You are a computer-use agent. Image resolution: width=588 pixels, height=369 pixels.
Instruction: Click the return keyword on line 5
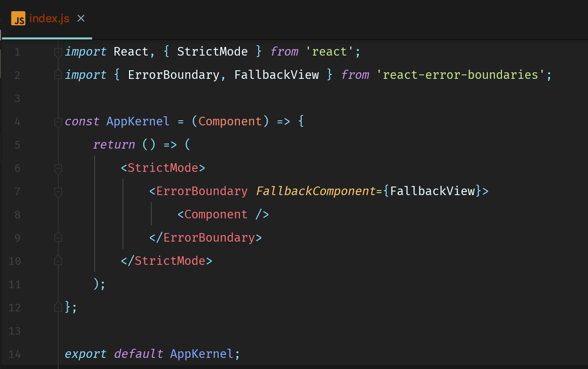coord(114,145)
